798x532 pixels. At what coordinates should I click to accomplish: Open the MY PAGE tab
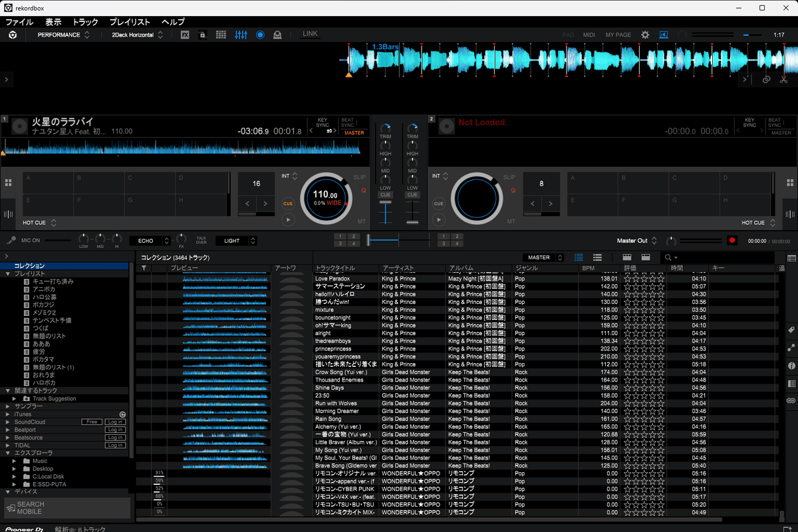tap(618, 35)
